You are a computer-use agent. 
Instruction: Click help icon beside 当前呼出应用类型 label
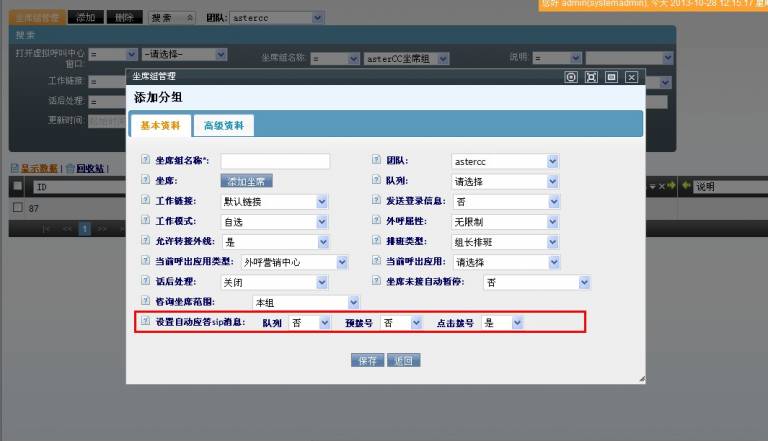(145, 260)
